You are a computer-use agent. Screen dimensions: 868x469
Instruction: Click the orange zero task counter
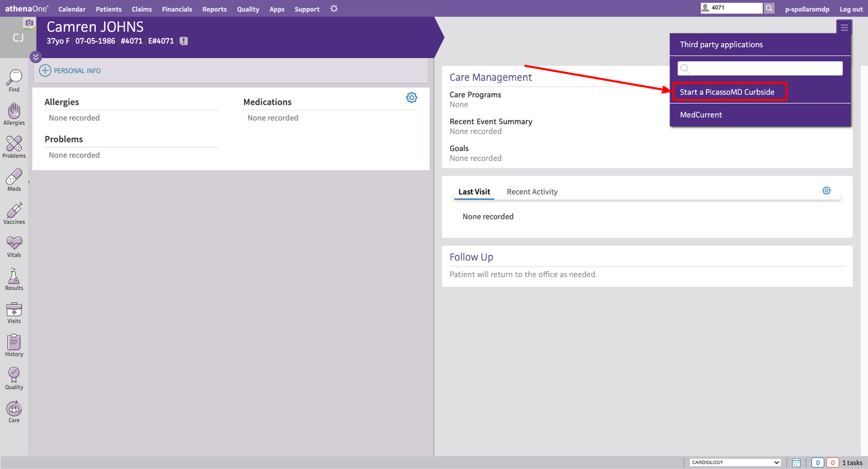tap(833, 462)
